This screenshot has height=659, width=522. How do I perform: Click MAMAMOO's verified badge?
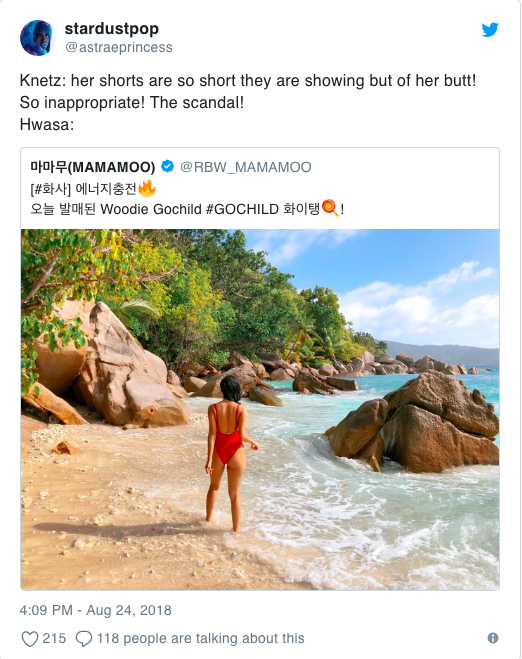pyautogui.click(x=168, y=166)
